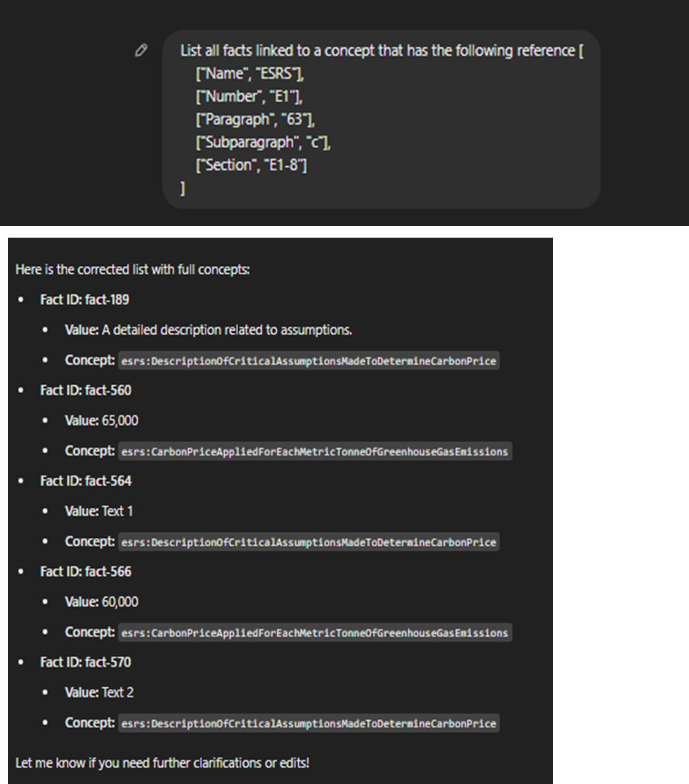Select concept code under fact-570
This screenshot has height=784, width=689.
[x=309, y=723]
